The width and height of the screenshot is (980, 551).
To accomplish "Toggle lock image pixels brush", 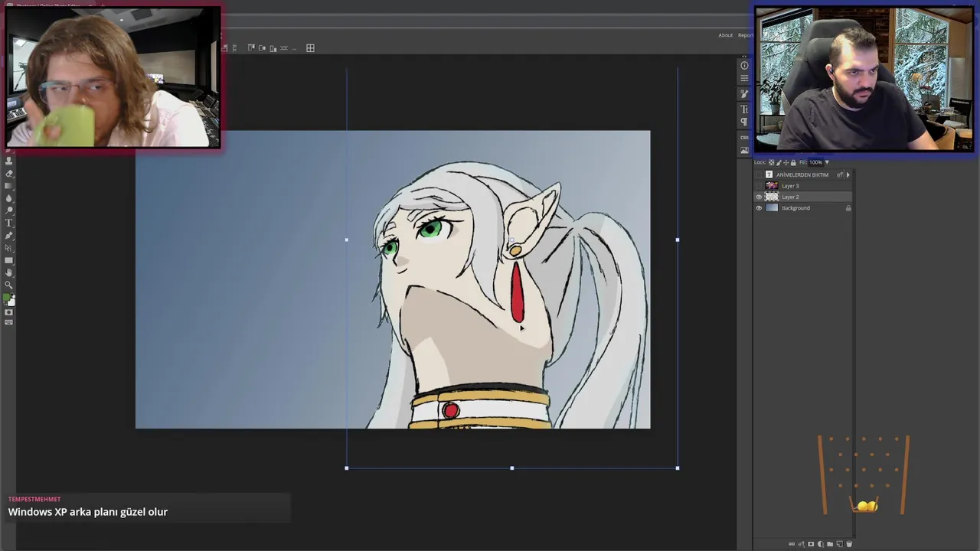I will click(x=779, y=162).
